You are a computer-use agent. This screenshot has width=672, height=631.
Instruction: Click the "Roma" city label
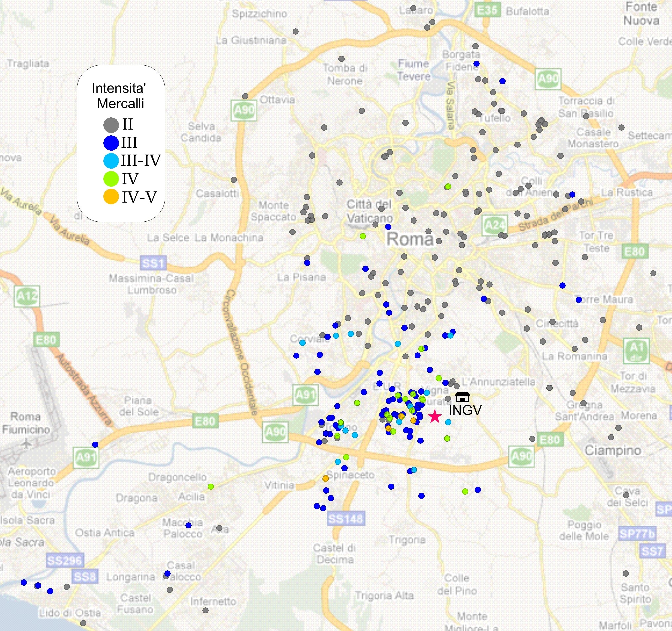410,239
